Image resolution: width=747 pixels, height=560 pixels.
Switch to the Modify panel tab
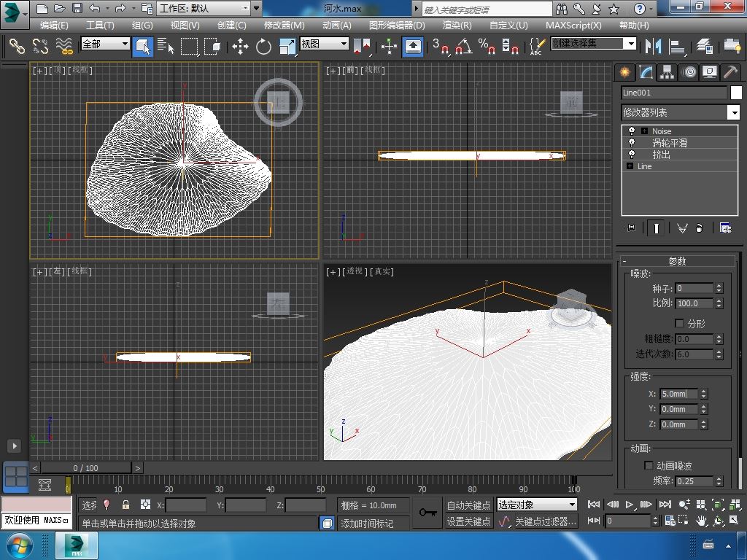(646, 72)
